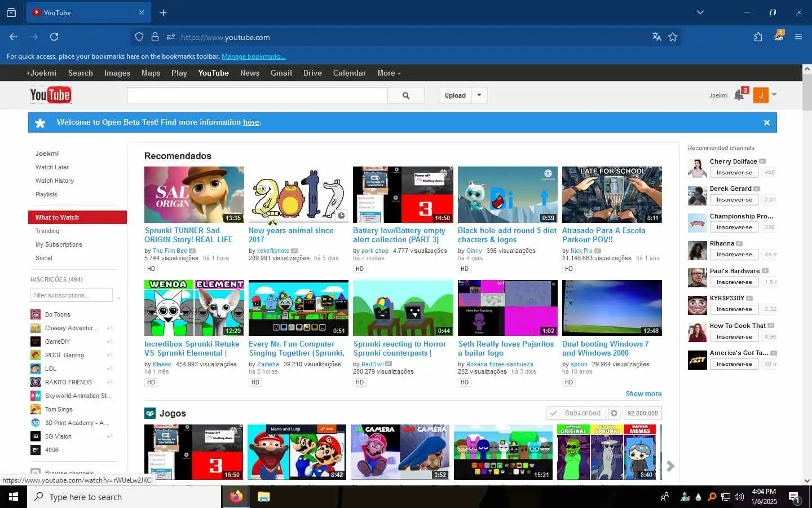Open the More dropdown in Google bar
This screenshot has height=508, width=812.
(389, 73)
